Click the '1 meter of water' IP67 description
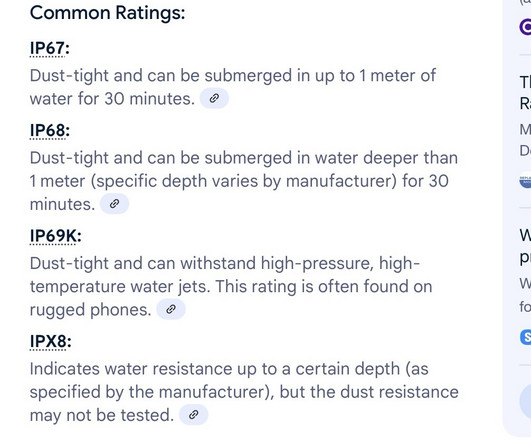Viewport: 531px width, 442px height. click(x=233, y=87)
